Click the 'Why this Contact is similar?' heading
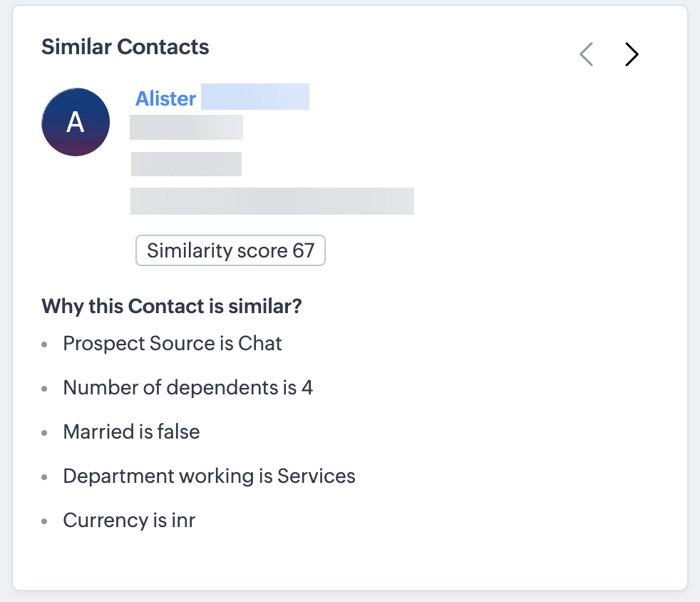The width and height of the screenshot is (700, 602). pos(172,306)
